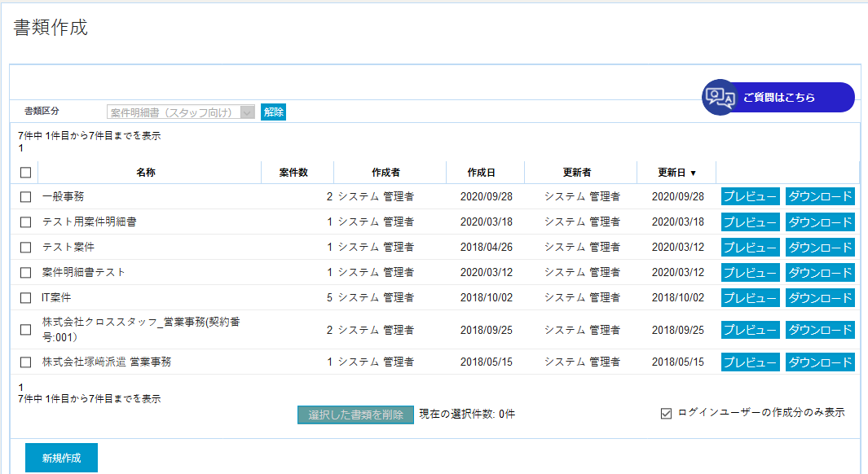Click page number 1 above the table

[x=21, y=148]
